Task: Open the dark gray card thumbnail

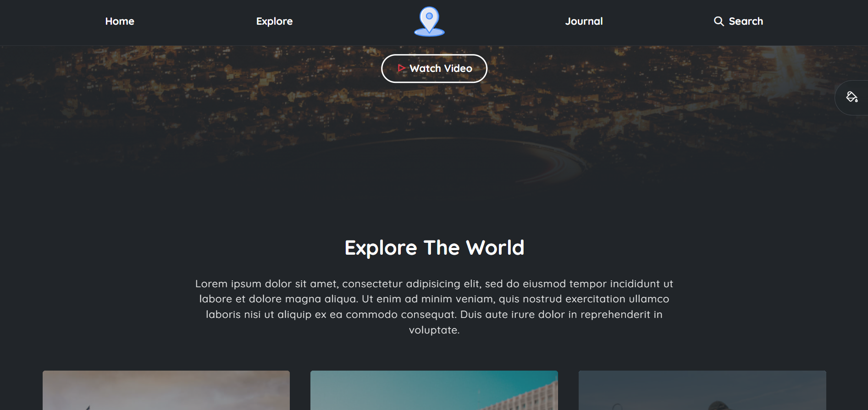Action: (x=702, y=390)
